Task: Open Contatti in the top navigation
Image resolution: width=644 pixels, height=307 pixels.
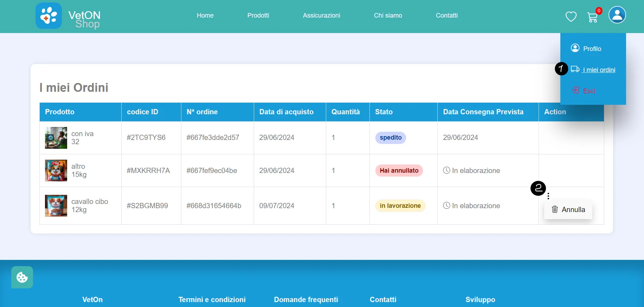Action: tap(447, 15)
